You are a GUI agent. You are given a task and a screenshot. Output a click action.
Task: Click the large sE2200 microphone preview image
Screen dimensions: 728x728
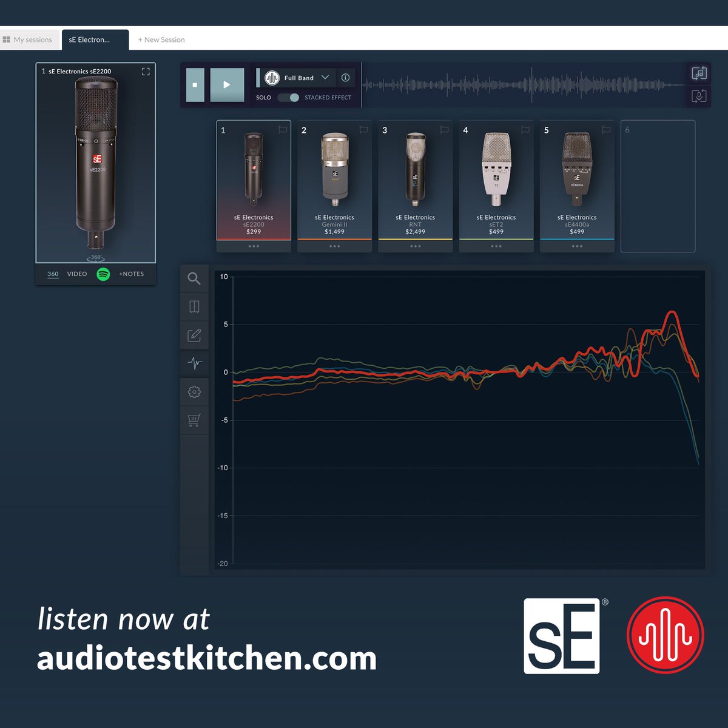coord(96,164)
